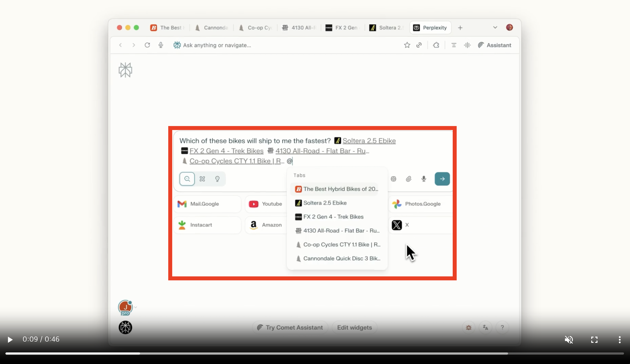Open the J pro account menu chevron
Image resolution: width=630 pixels, height=364 pixels.
135,307
